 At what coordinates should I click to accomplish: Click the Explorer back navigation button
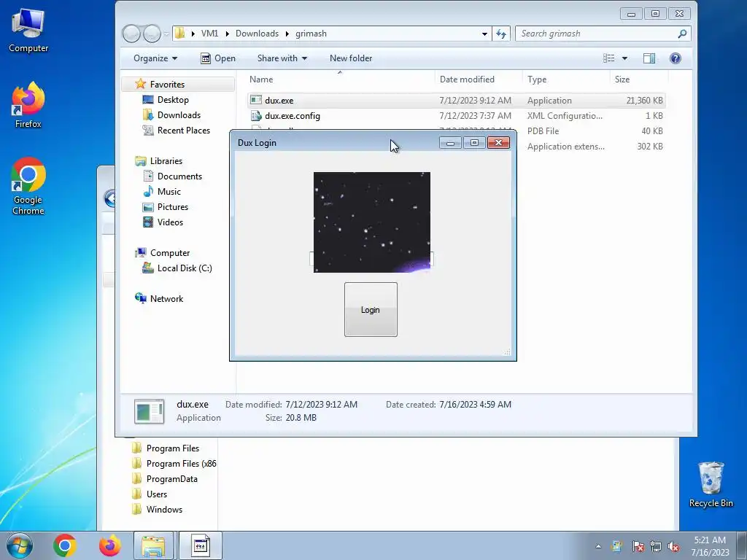tap(131, 34)
